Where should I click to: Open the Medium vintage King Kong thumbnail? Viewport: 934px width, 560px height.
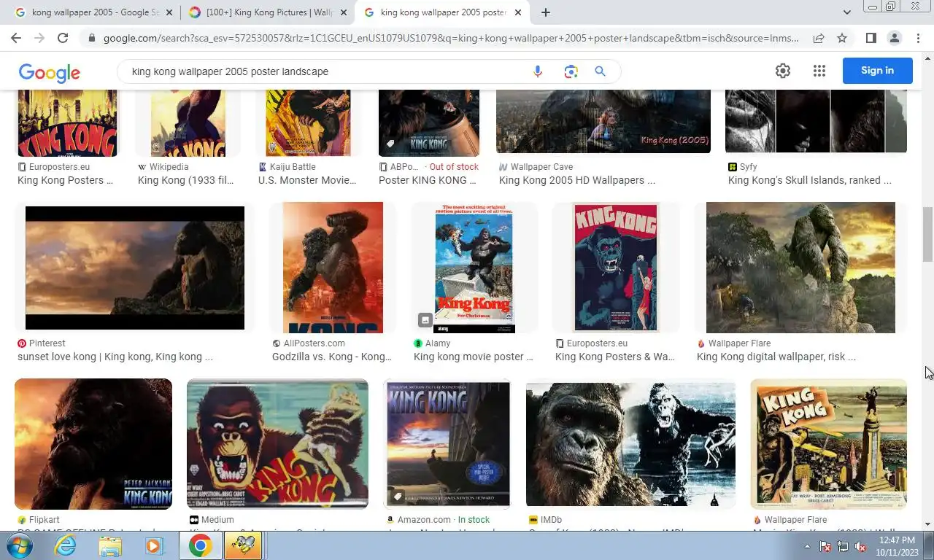click(277, 443)
